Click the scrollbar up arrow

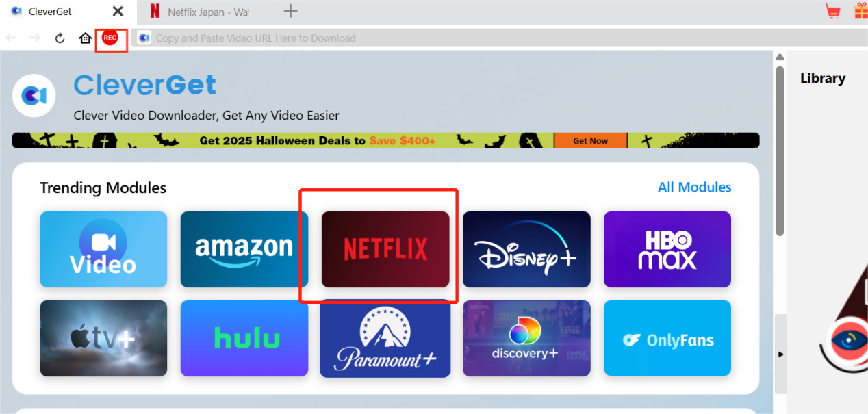pos(780,57)
